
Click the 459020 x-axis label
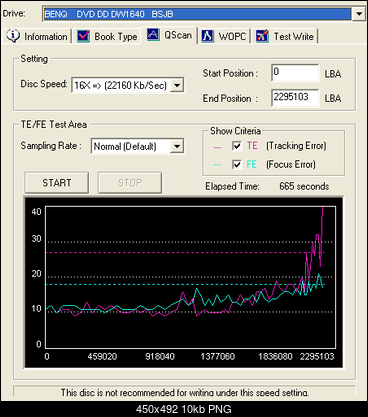point(102,357)
